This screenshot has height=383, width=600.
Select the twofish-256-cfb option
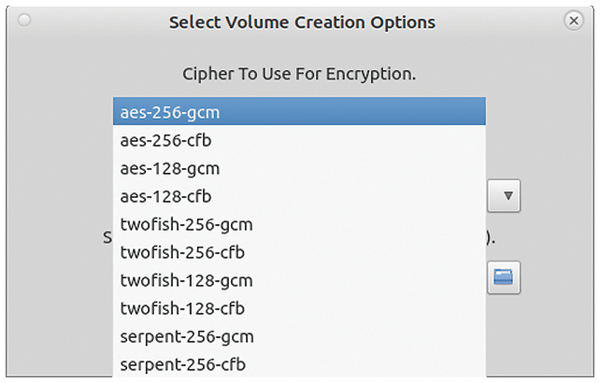coord(299,251)
